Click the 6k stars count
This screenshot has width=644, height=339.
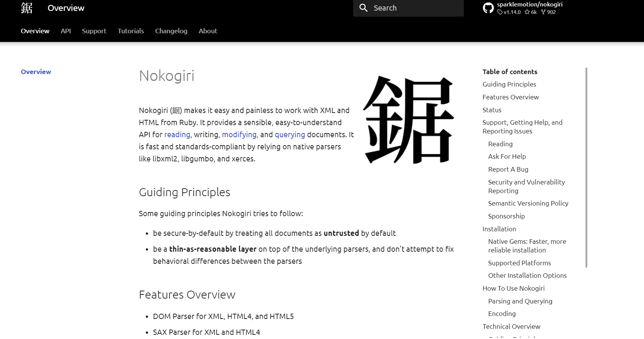point(531,12)
